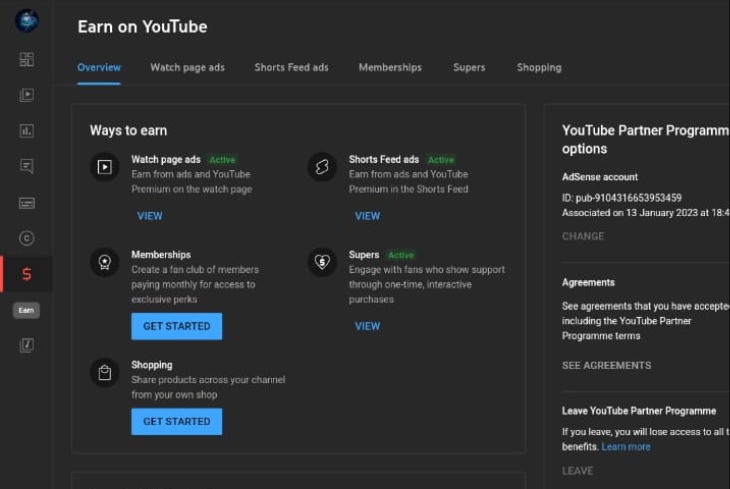This screenshot has width=730, height=489.
Task: Click VIEW under Watch page ads
Action: pos(149,216)
